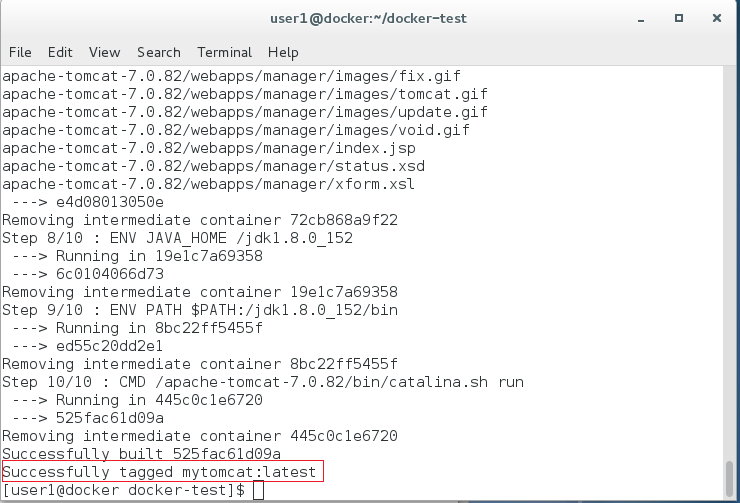Image resolution: width=740 pixels, height=503 pixels.
Task: Open the Search menu
Action: click(159, 52)
